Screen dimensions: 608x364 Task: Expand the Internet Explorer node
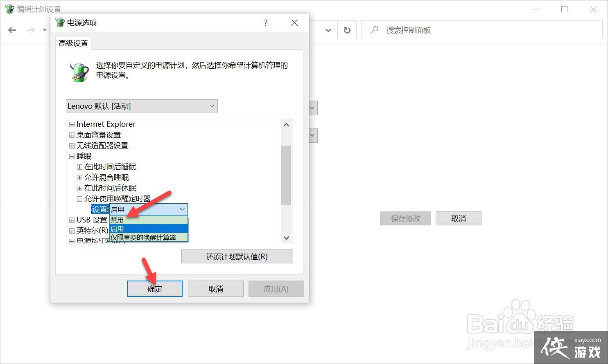coord(72,124)
